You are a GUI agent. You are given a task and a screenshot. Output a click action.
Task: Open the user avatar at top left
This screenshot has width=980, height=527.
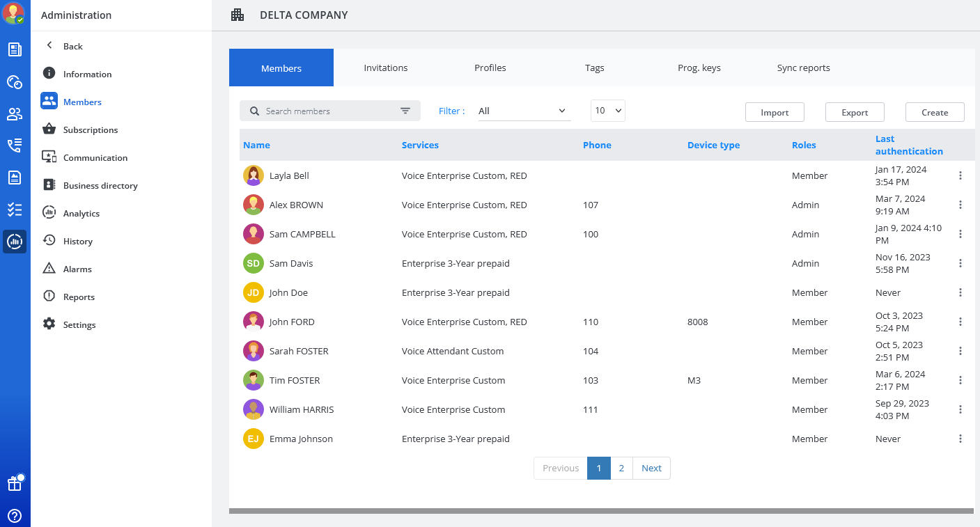tap(13, 13)
